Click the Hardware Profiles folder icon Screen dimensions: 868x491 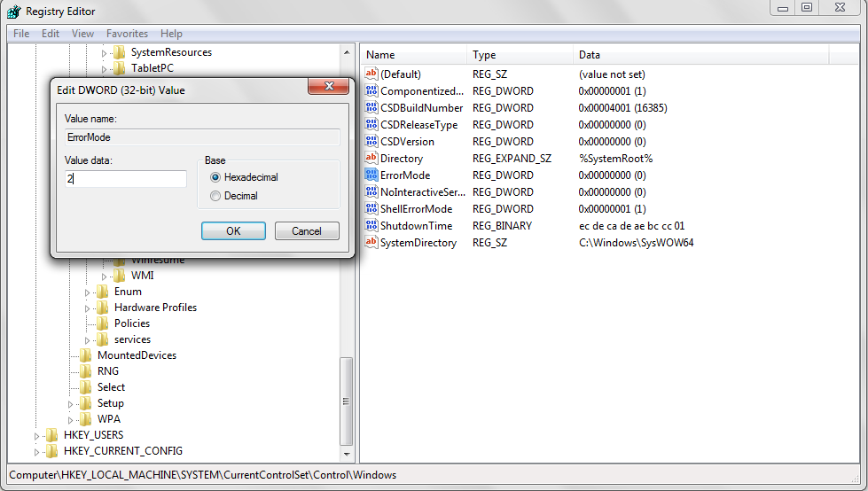[x=103, y=308]
